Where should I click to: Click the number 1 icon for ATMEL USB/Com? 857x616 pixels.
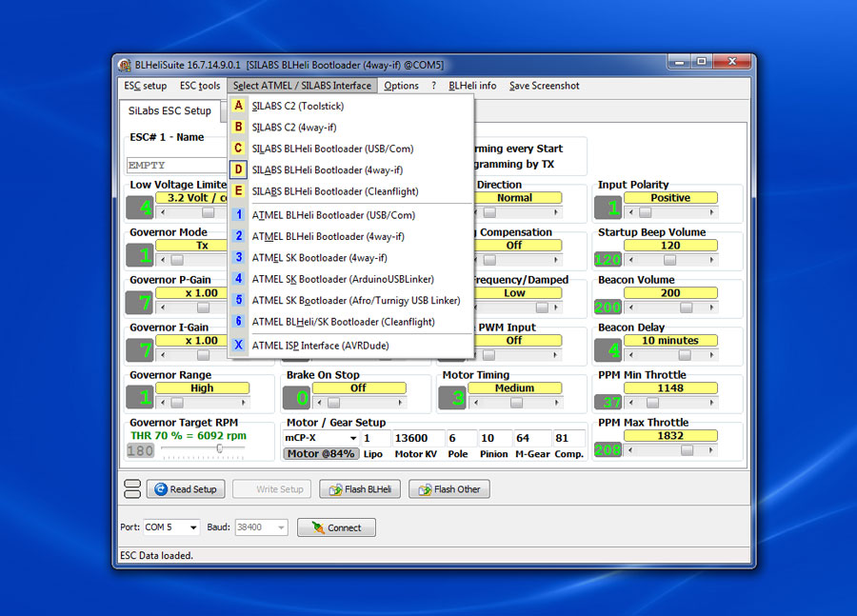click(238, 215)
